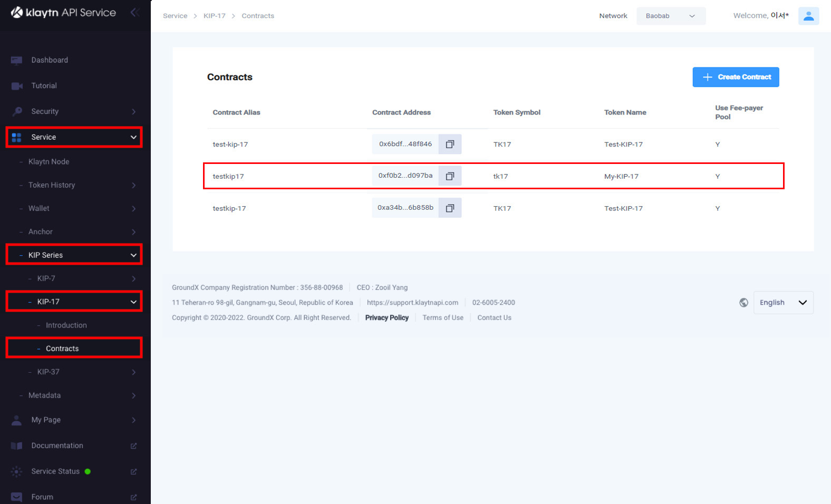The width and height of the screenshot is (831, 504).
Task: Click the Service Status gear icon
Action: point(16,471)
